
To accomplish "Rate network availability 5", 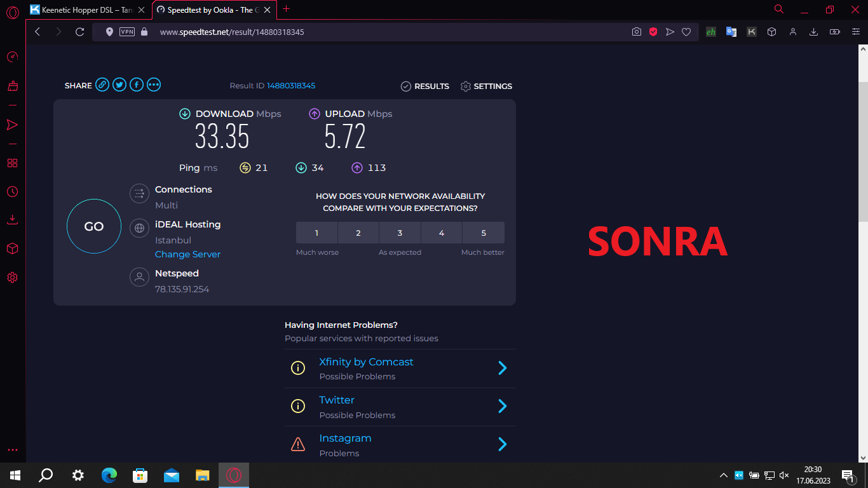I will [484, 233].
